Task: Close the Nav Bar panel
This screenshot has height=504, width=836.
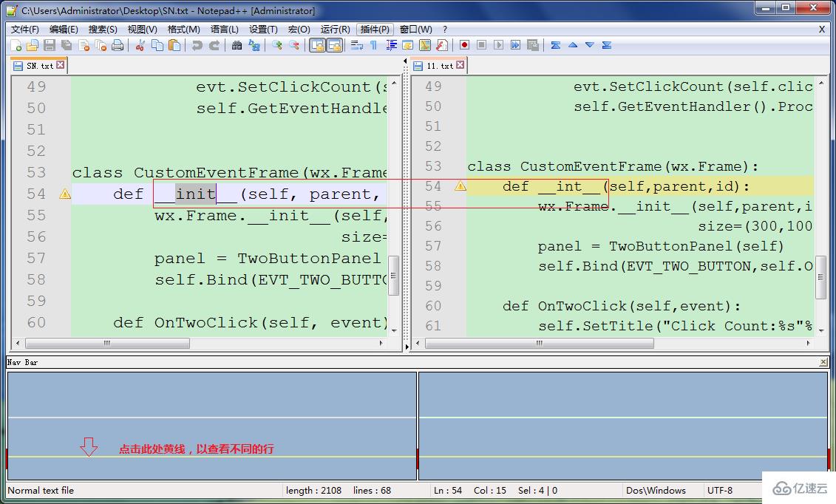Action: 823,362
